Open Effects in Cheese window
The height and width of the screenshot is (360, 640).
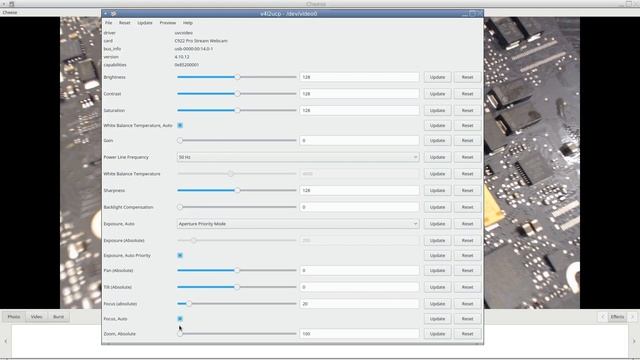pos(617,317)
